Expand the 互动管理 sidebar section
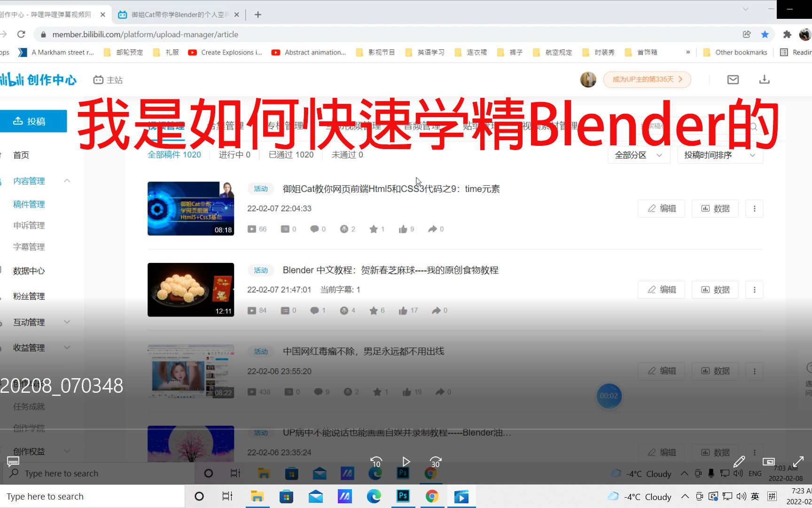Image resolution: width=812 pixels, height=508 pixels. point(67,322)
